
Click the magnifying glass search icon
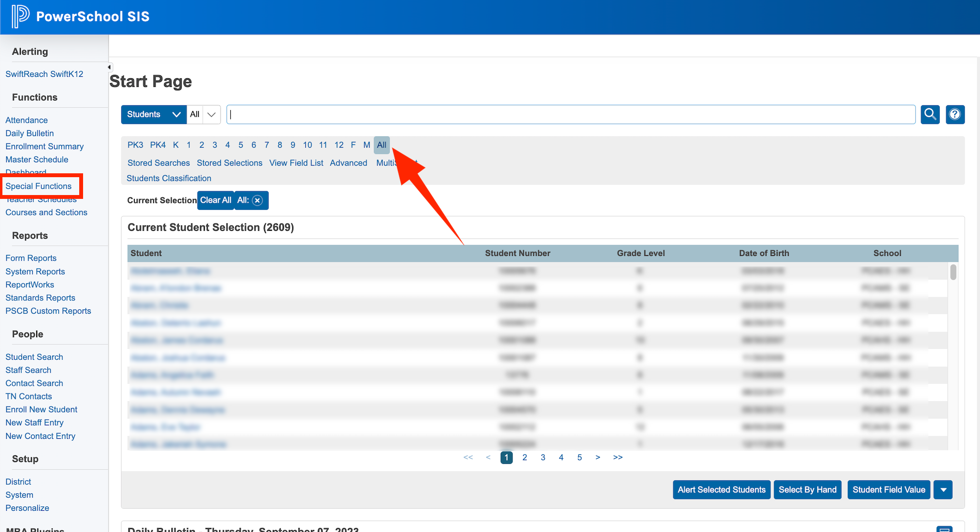click(930, 114)
